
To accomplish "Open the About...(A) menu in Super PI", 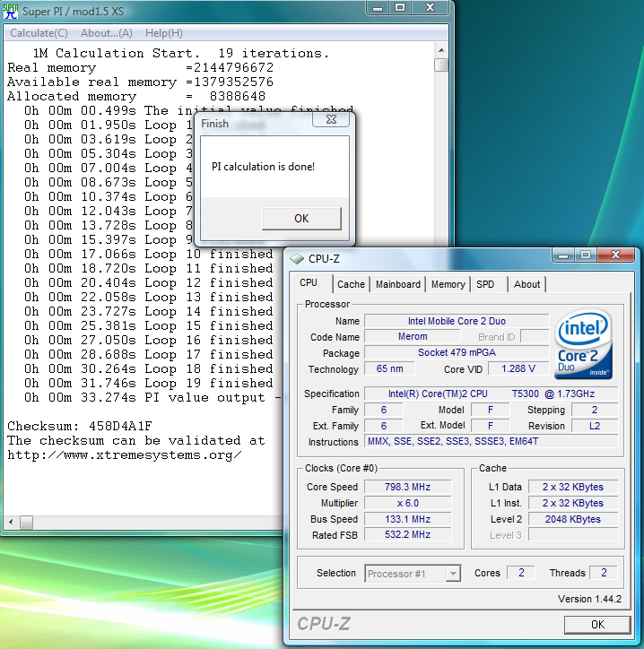I will pyautogui.click(x=107, y=33).
